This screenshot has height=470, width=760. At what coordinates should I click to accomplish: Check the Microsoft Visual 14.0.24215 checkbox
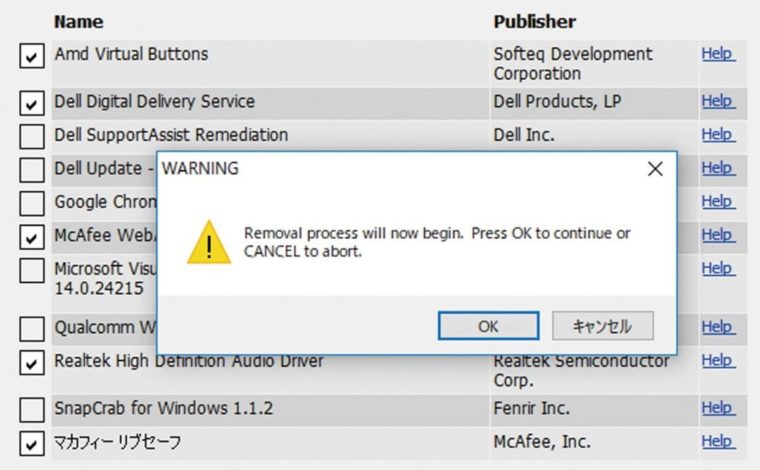pyautogui.click(x=32, y=270)
